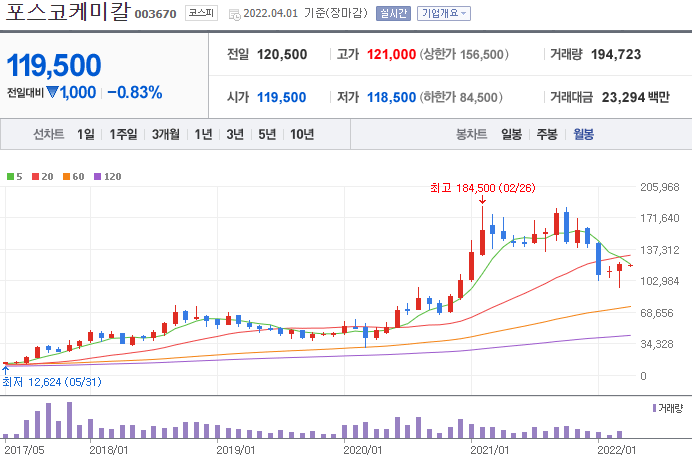This screenshot has width=692, height=460.
Task: Click the 최저 12,624 (05/31) label
Action: coord(52,382)
